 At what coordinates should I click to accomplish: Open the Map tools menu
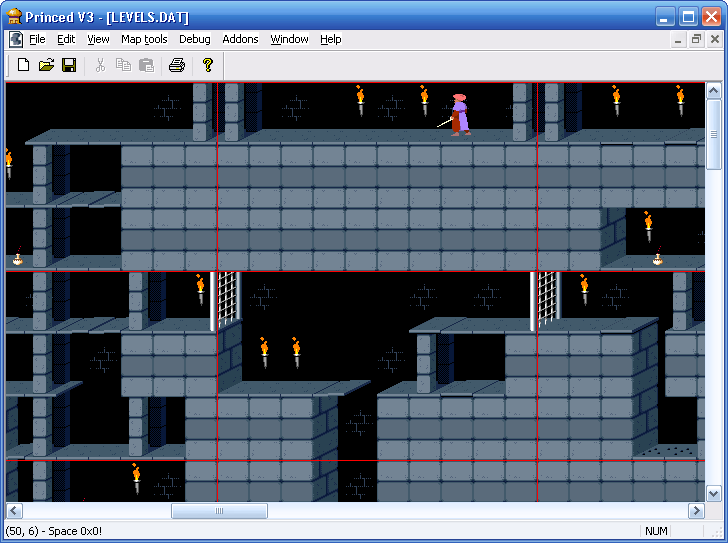click(x=144, y=39)
